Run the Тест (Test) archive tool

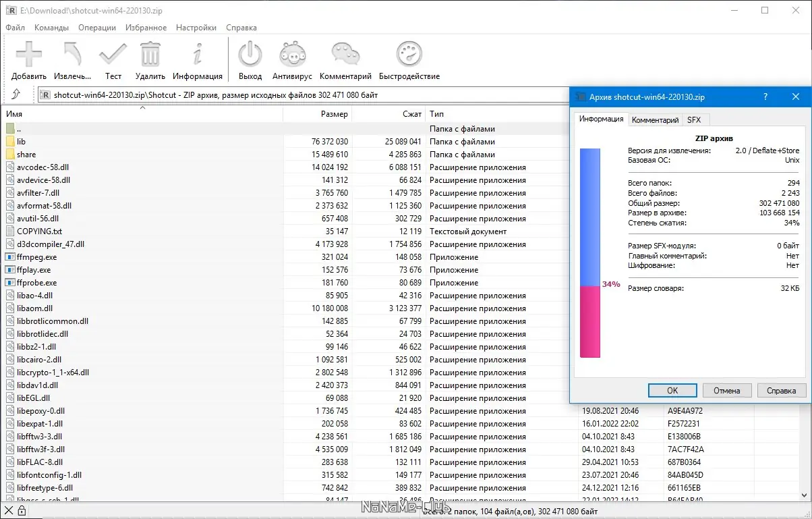click(x=113, y=60)
